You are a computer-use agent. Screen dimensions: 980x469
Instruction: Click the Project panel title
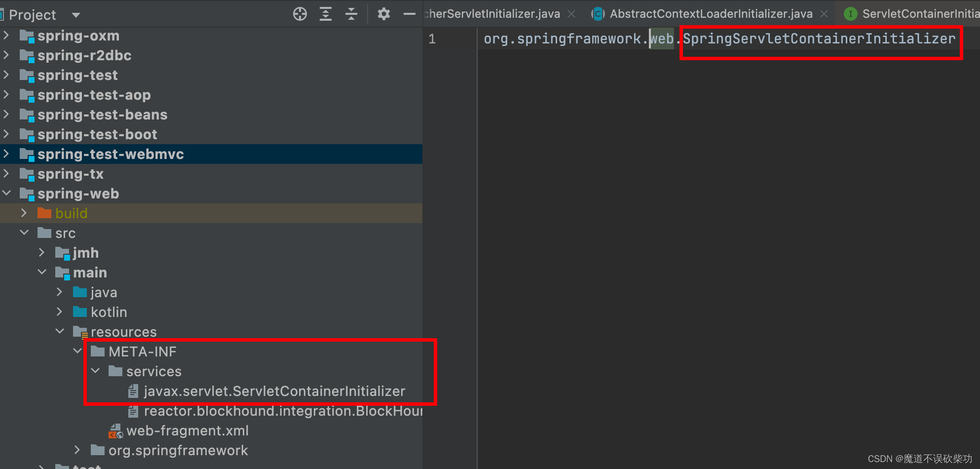[33, 15]
